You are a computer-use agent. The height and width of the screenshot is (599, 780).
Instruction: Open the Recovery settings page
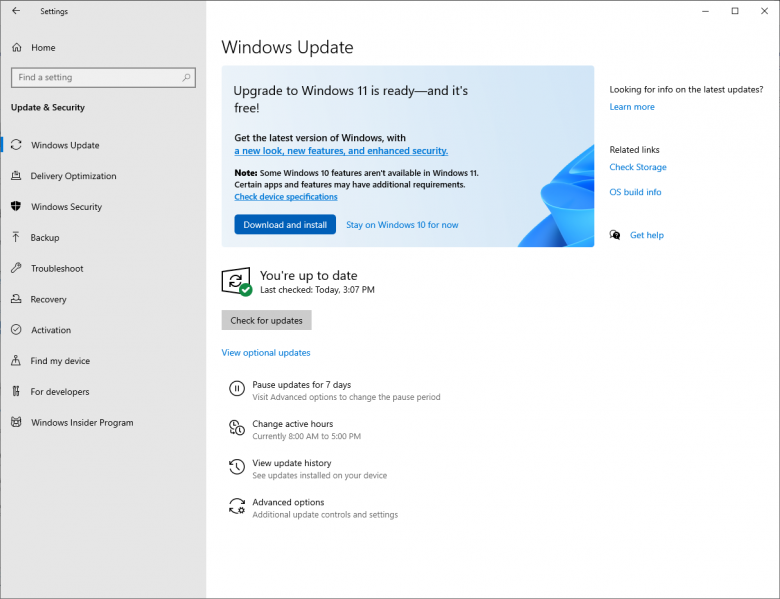point(48,300)
